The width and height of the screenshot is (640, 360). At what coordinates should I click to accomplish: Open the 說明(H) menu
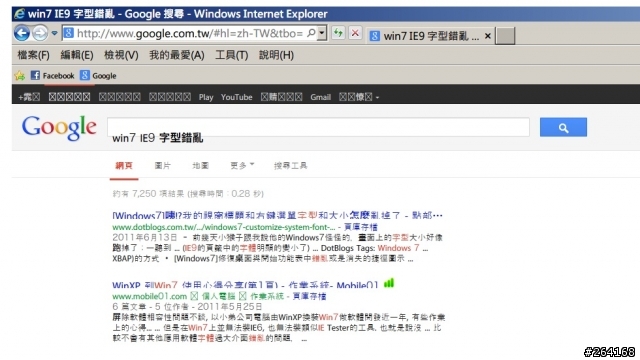click(276, 55)
